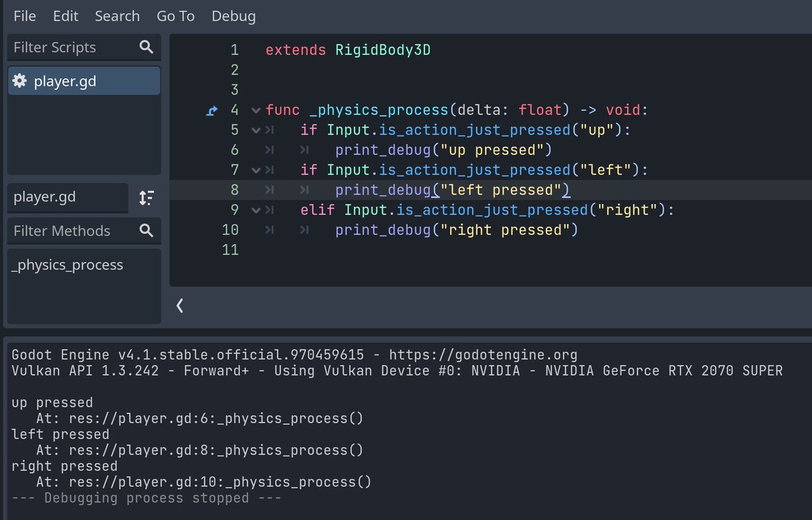Open the Edit menu
The width and height of the screenshot is (812, 520).
tap(66, 16)
